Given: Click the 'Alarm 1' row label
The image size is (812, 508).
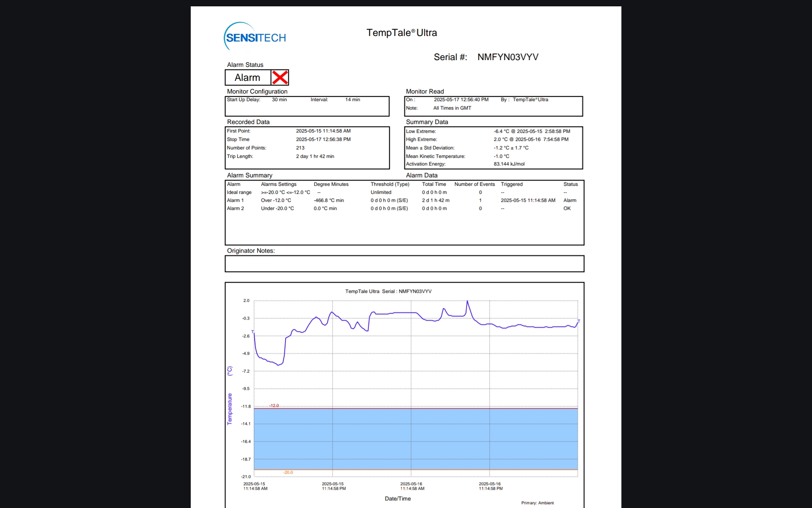Looking at the screenshot, I should pyautogui.click(x=235, y=200).
